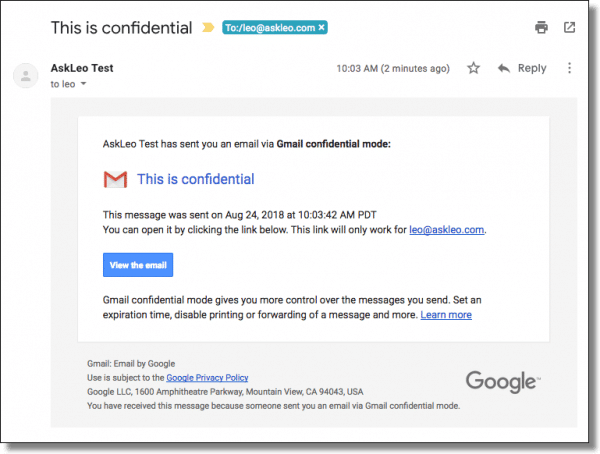The width and height of the screenshot is (600, 454).
Task: Click the Reply text label
Action: point(532,68)
